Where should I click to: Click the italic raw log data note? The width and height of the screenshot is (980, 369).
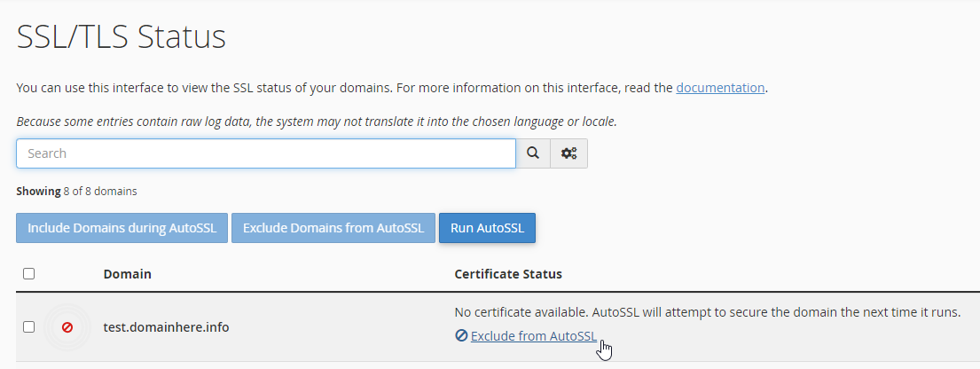[x=317, y=122]
